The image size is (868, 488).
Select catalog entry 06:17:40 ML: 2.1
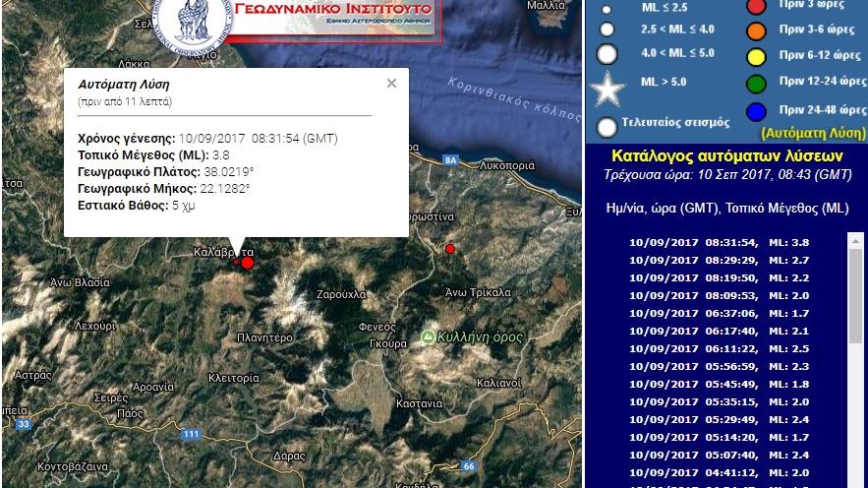pos(719,332)
